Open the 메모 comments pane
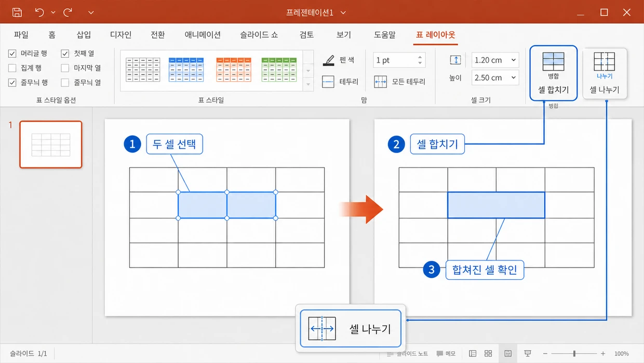The height and width of the screenshot is (363, 644). coord(446,354)
